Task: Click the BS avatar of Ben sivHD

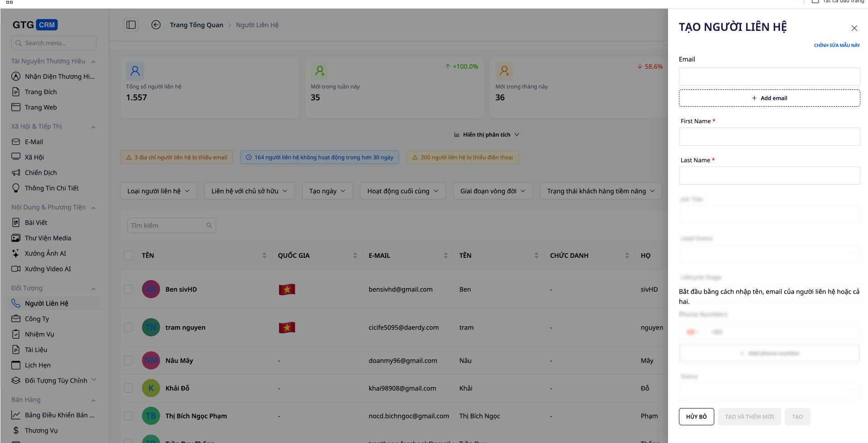Action: (151, 290)
